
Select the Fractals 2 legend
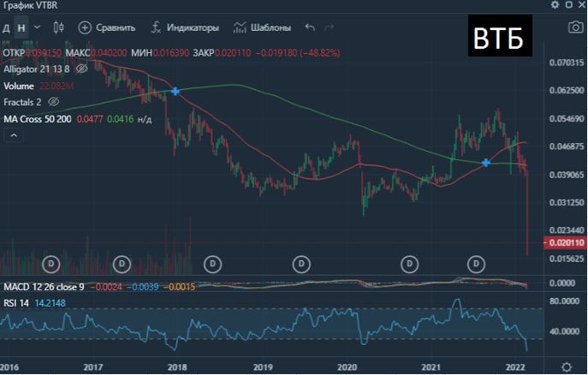point(22,102)
